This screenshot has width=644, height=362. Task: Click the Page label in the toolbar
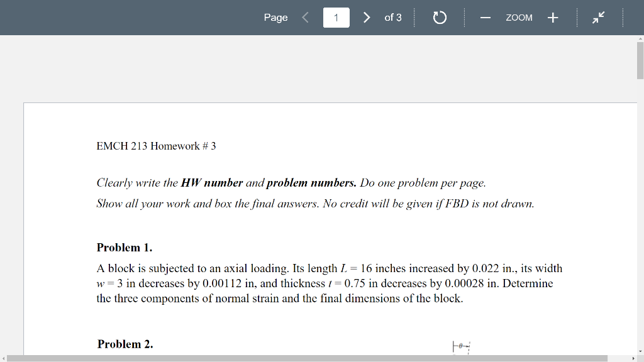pyautogui.click(x=275, y=18)
